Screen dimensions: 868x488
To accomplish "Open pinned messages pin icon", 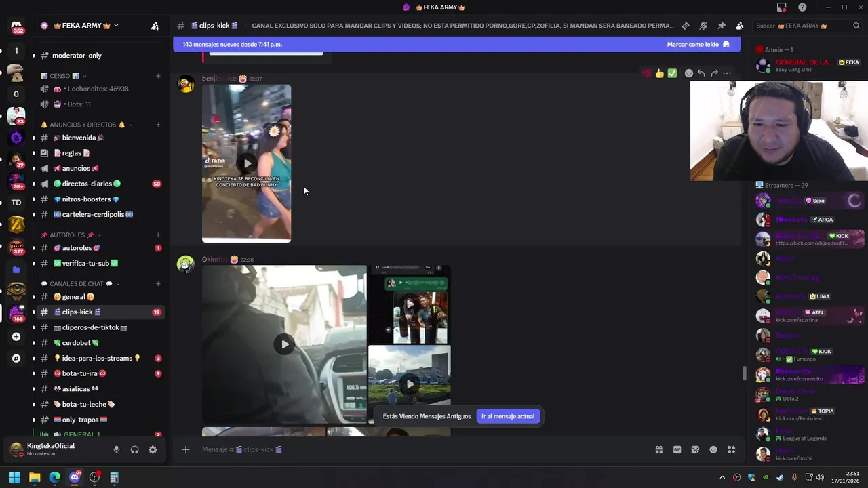I will click(x=722, y=26).
